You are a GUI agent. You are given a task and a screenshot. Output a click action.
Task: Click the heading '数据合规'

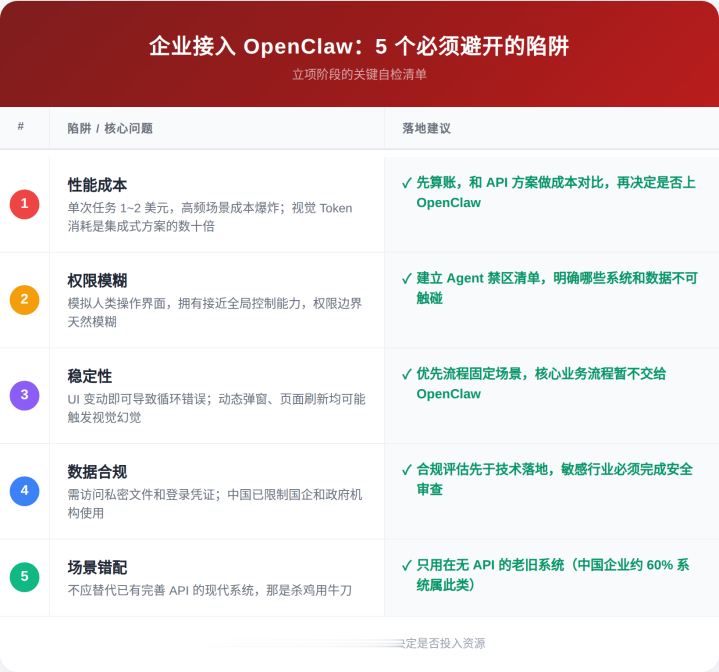click(x=97, y=472)
